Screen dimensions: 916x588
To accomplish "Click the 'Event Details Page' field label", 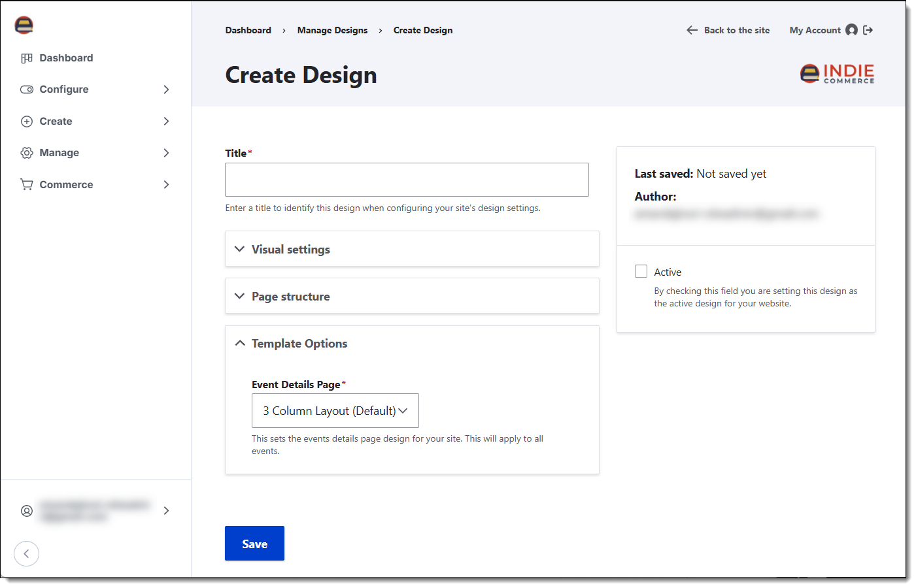I will point(296,385).
